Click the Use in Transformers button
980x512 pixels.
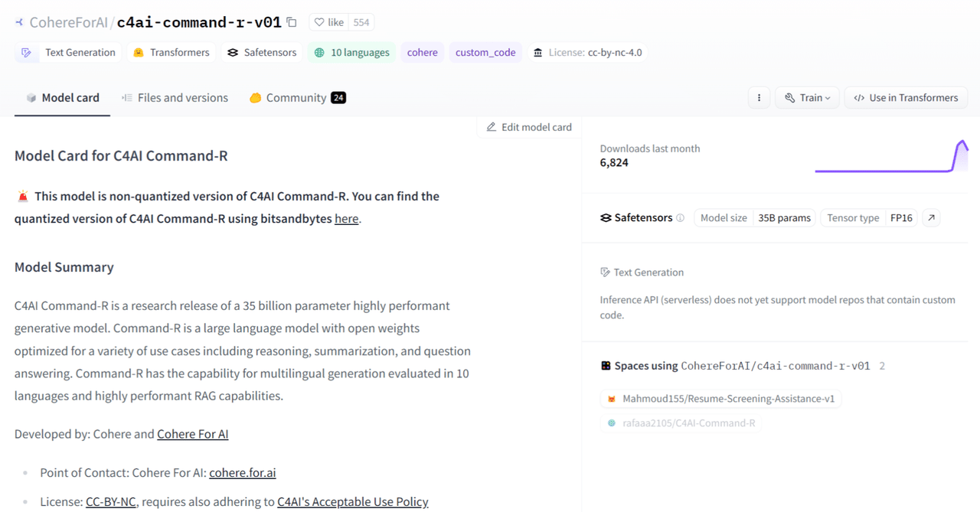(906, 98)
